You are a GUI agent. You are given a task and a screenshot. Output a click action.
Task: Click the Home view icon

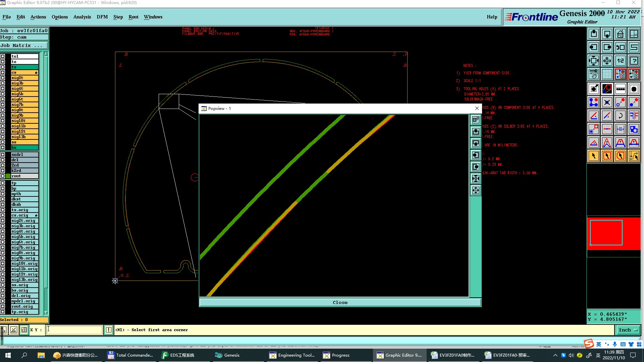click(620, 34)
